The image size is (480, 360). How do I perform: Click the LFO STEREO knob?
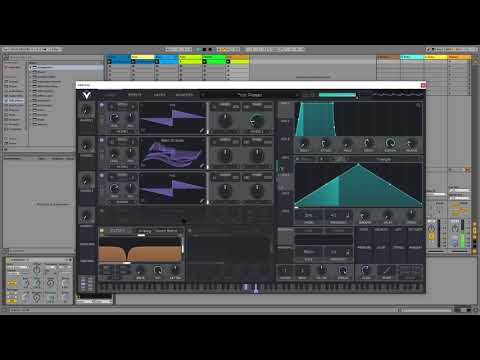[411, 216]
